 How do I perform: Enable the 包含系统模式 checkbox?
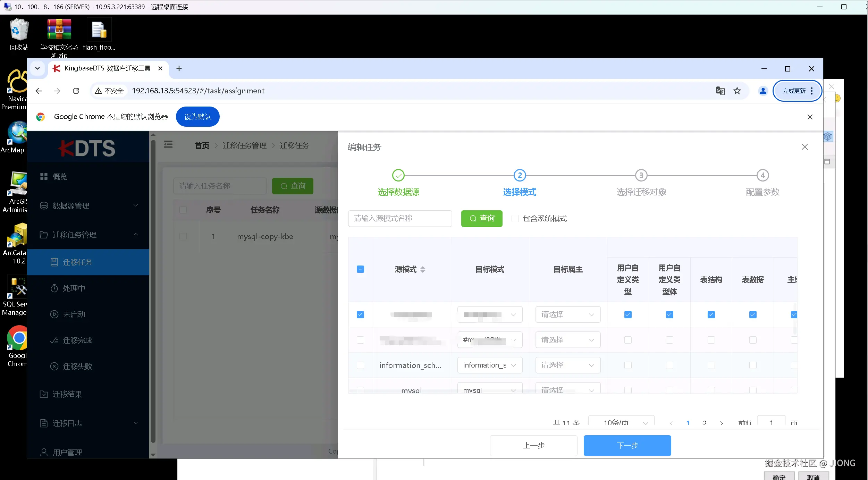(x=515, y=218)
